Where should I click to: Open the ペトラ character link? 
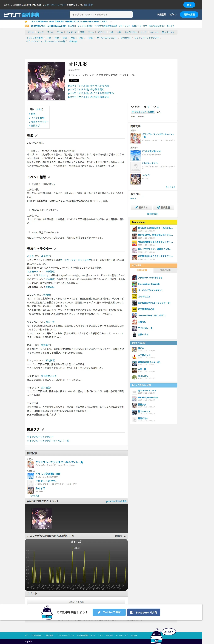30,256
